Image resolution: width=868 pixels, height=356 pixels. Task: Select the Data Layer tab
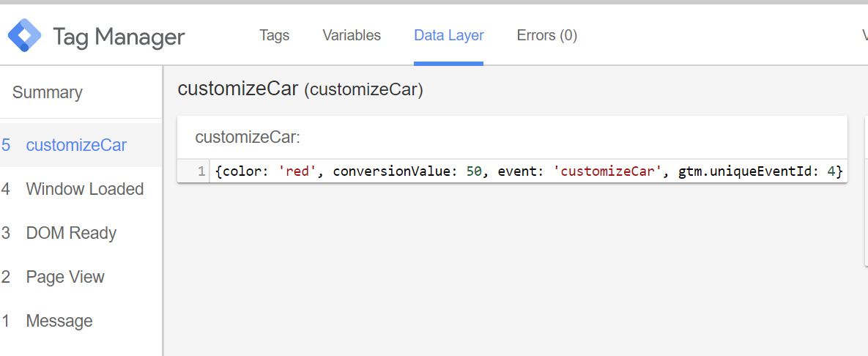tap(449, 35)
